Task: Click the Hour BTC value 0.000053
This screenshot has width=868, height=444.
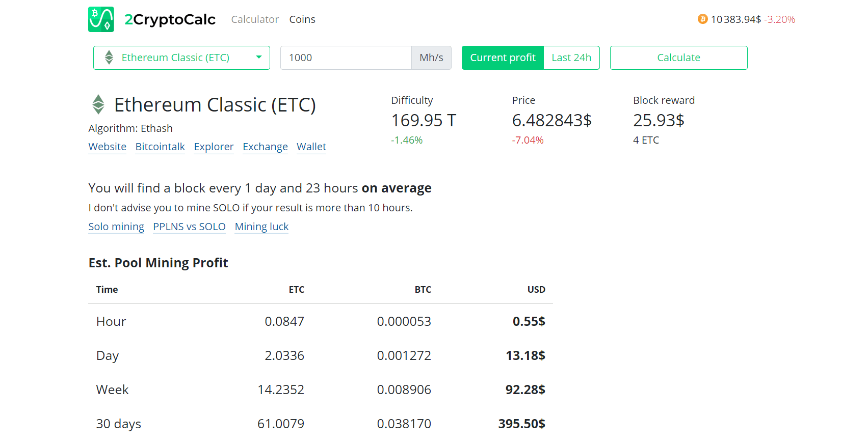Action: (x=404, y=321)
